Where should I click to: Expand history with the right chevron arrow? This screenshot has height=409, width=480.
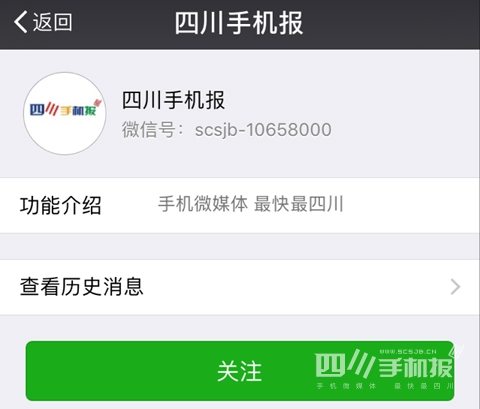point(455,287)
